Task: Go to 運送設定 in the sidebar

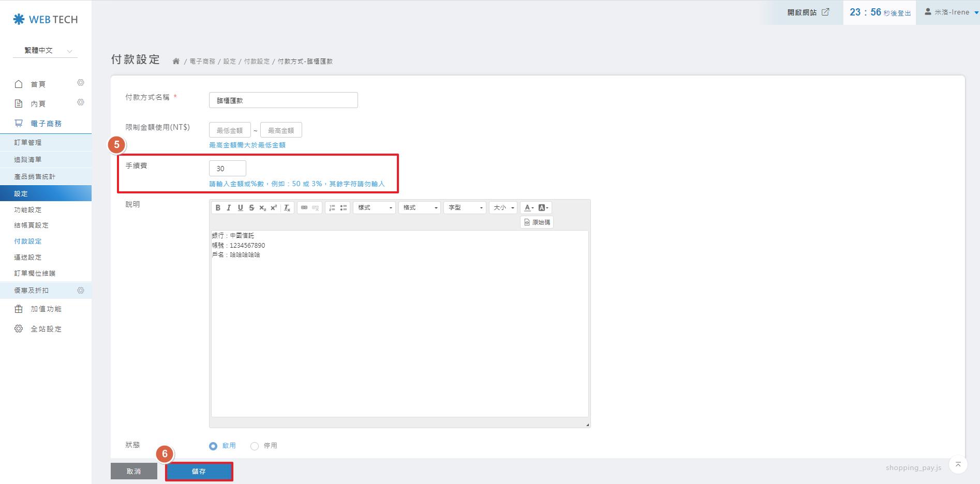Action: click(28, 258)
